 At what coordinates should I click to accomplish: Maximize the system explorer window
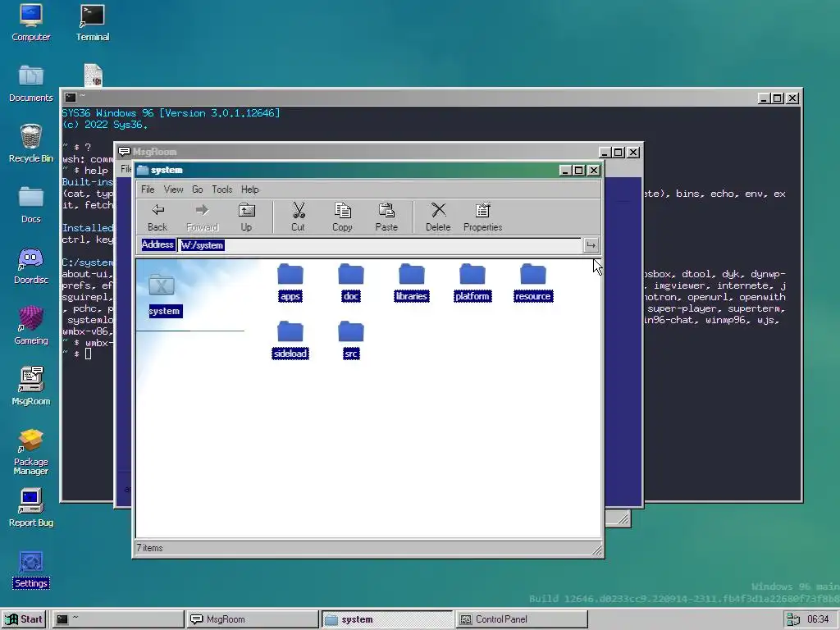coord(578,171)
